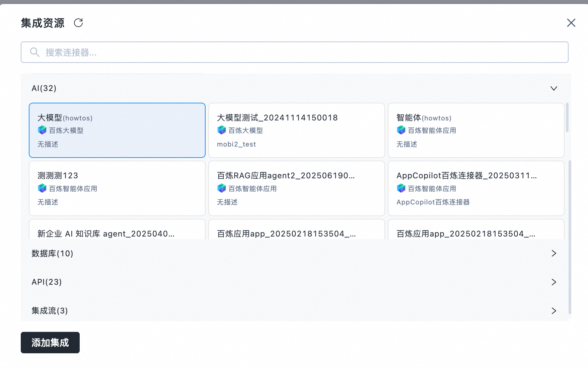Click the outer resource list scrollbar
Image resolution: width=588 pixels, height=368 pixels.
tap(570, 237)
